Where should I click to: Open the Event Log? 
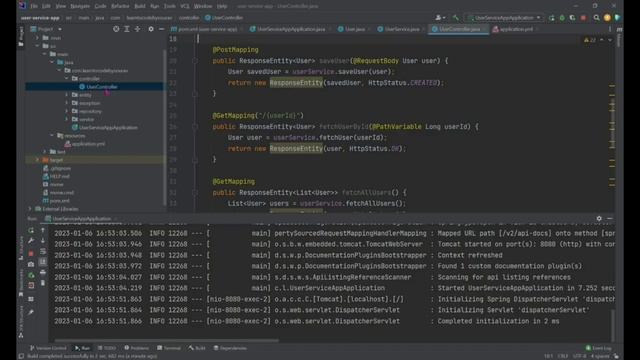click(x=599, y=348)
